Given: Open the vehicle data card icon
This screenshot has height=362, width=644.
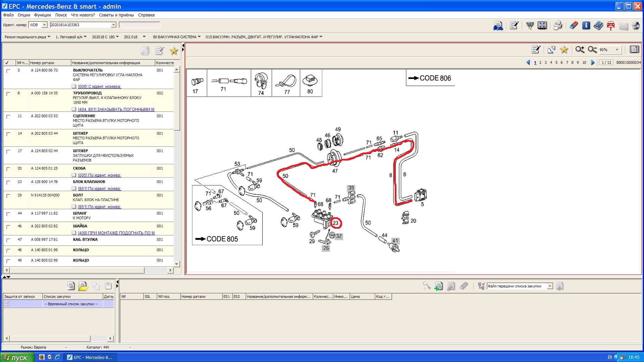Looking at the screenshot, I should pos(498,26).
